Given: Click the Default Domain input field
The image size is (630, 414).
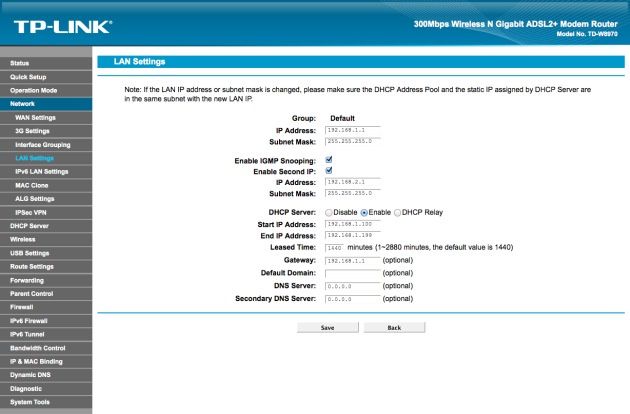Looking at the screenshot, I should pyautogui.click(x=352, y=273).
